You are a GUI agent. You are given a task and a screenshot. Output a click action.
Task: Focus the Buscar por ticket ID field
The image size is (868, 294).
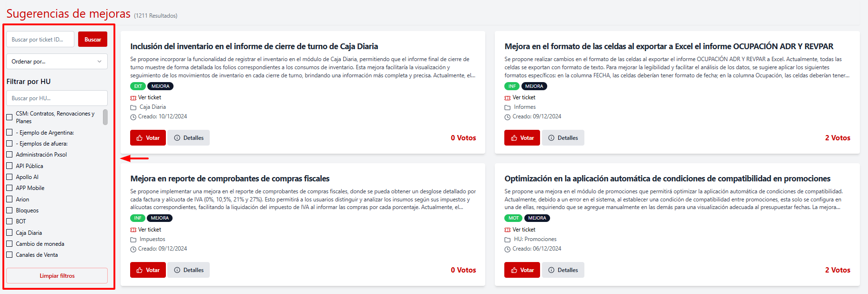pyautogui.click(x=40, y=40)
